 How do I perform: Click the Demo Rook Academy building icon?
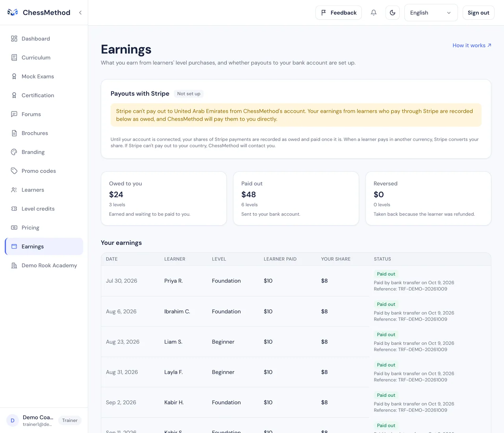coord(14,265)
